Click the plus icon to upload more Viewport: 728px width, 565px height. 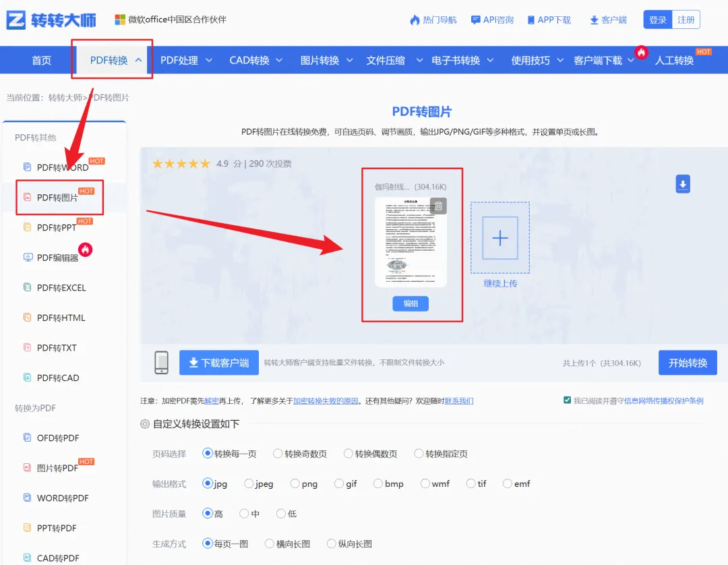tap(500, 238)
